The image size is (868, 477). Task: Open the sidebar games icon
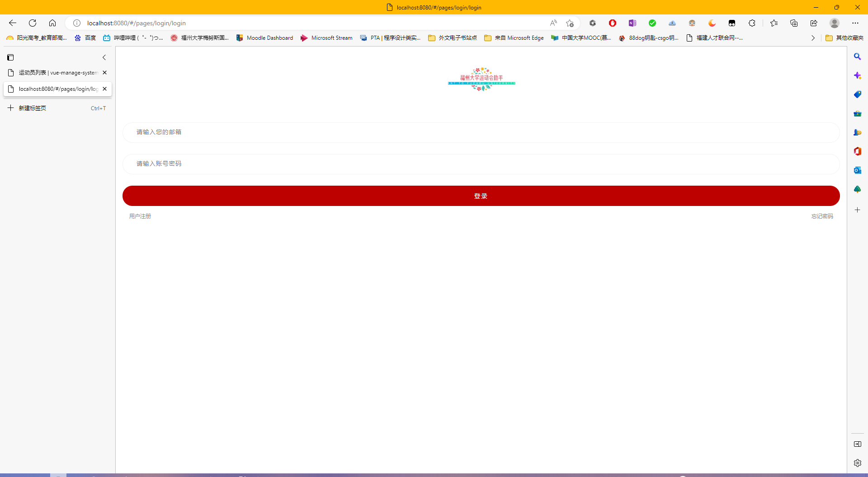click(858, 132)
